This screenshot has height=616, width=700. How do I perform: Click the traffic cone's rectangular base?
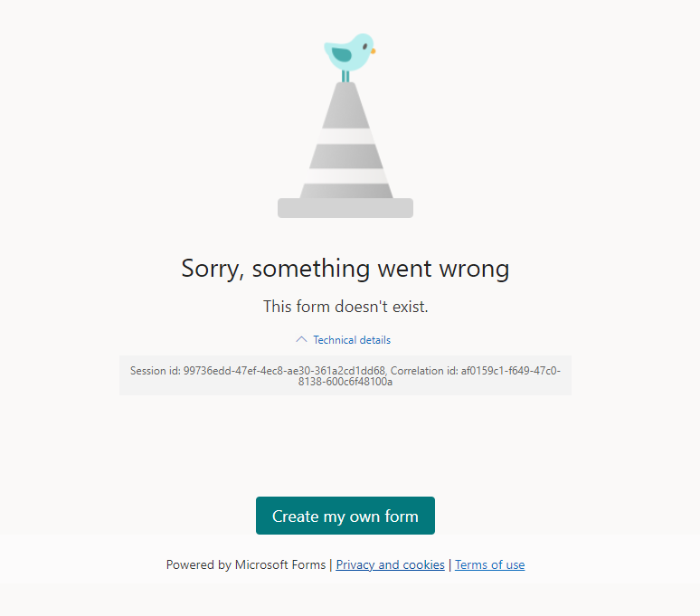point(345,208)
